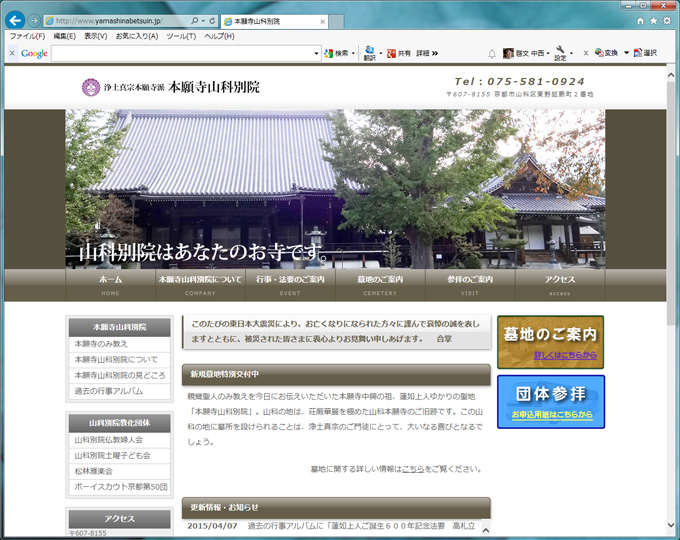Click the 翻訳 translate toolbar icon
680x540 pixels.
coord(369,53)
